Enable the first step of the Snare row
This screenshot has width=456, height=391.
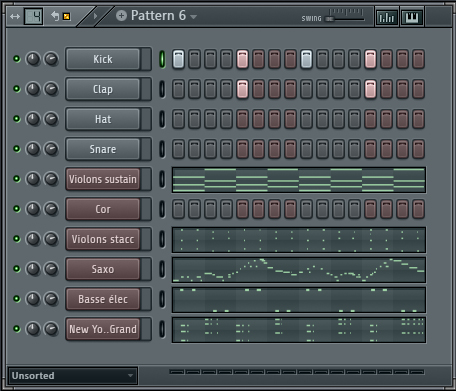178,149
